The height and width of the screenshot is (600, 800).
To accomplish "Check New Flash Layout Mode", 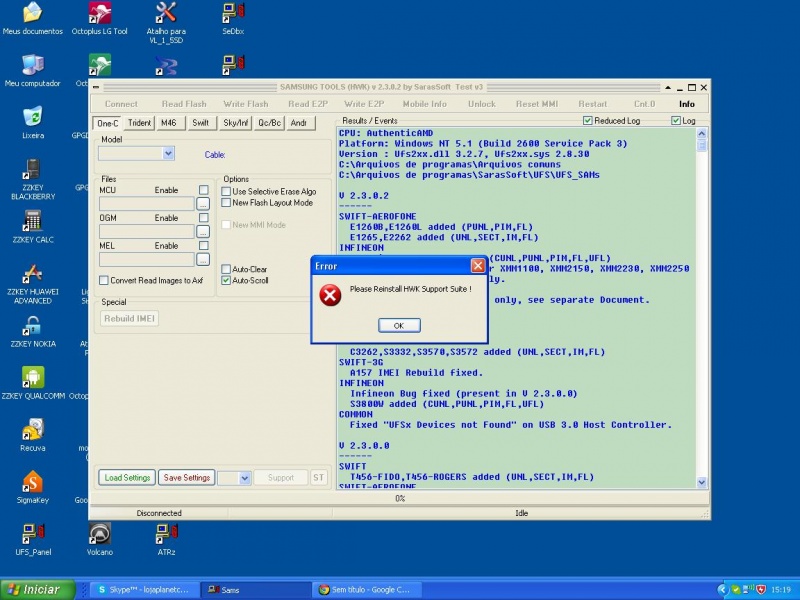I will tap(226, 203).
